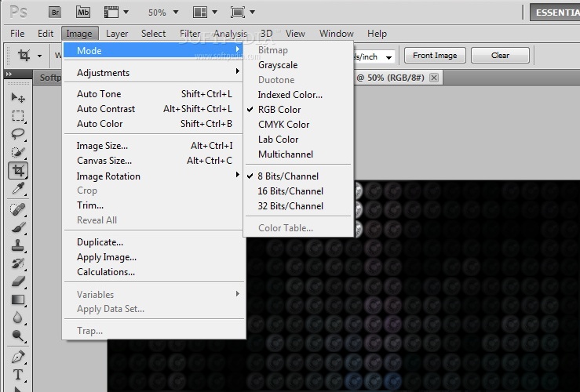Viewport: 580px width, 392px height.
Task: Select the Rectangular Marquee tool
Action: (x=18, y=116)
